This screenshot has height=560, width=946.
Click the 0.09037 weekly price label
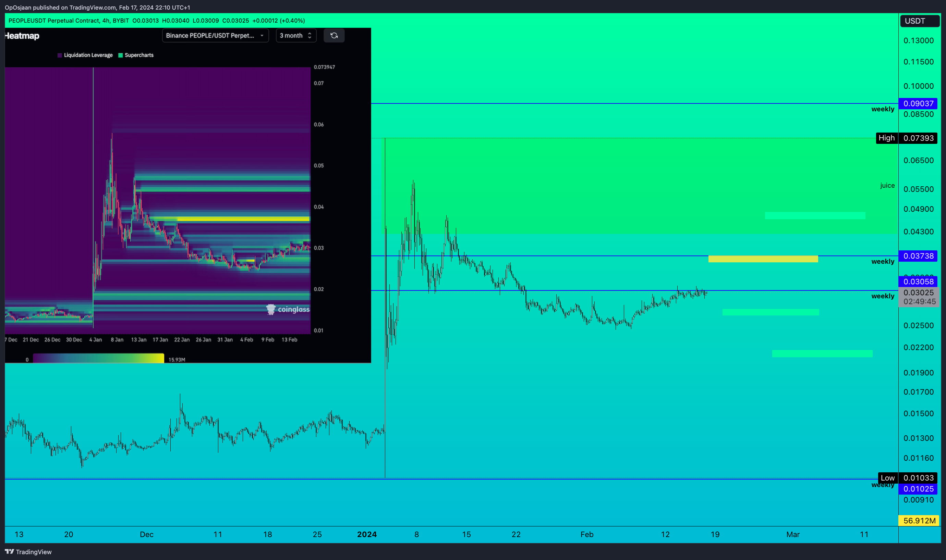[x=918, y=103]
